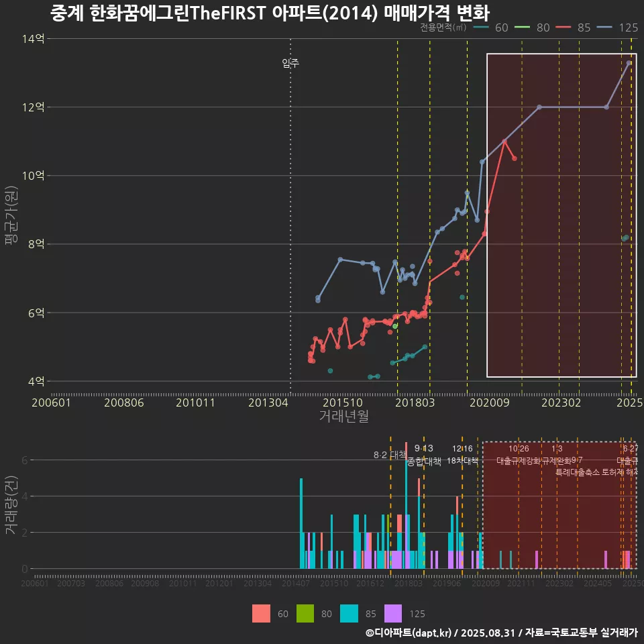The image size is (644, 644).
Task: Click the 201304 tick label on price chart
Action: point(268,402)
